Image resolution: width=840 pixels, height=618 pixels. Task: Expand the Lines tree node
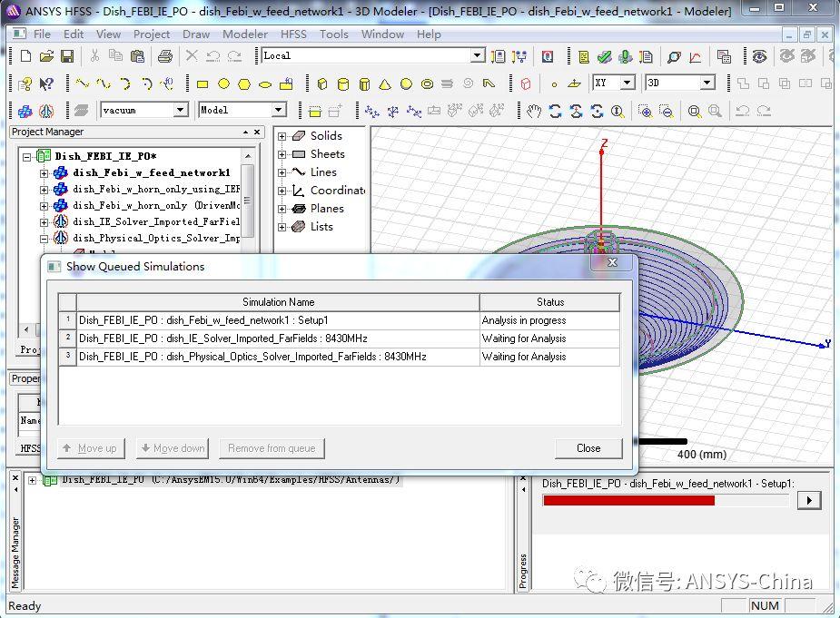(x=282, y=173)
